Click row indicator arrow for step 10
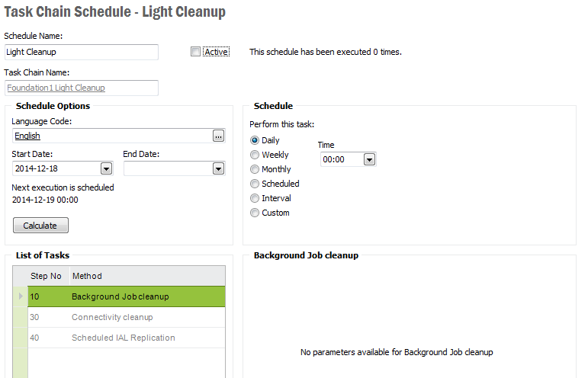The width and height of the screenshot is (588, 378). click(21, 296)
